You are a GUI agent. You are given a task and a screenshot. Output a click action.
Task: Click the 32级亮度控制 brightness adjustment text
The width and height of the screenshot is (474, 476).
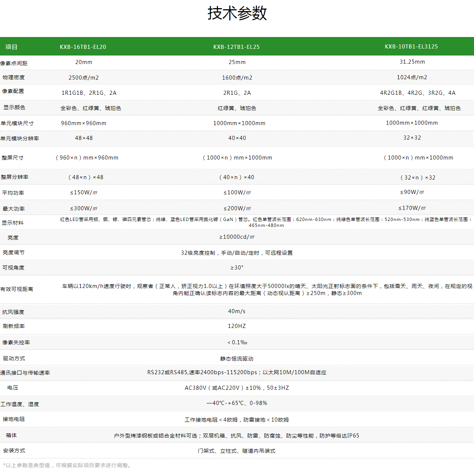click(x=198, y=253)
